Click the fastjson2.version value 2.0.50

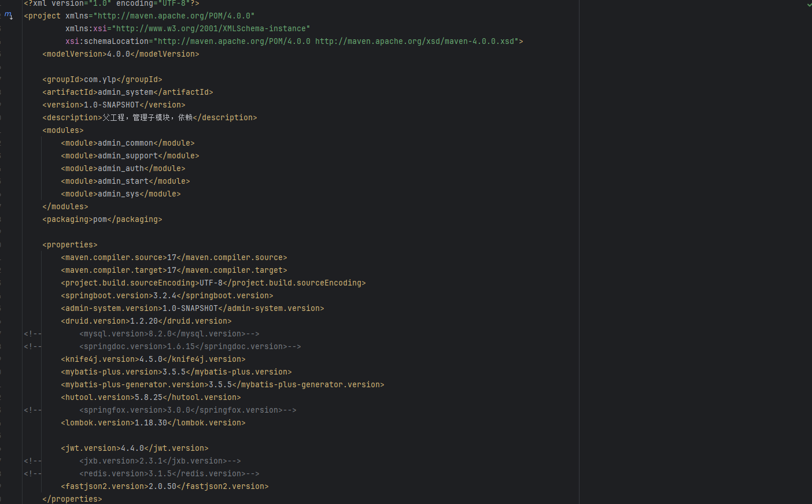point(163,486)
